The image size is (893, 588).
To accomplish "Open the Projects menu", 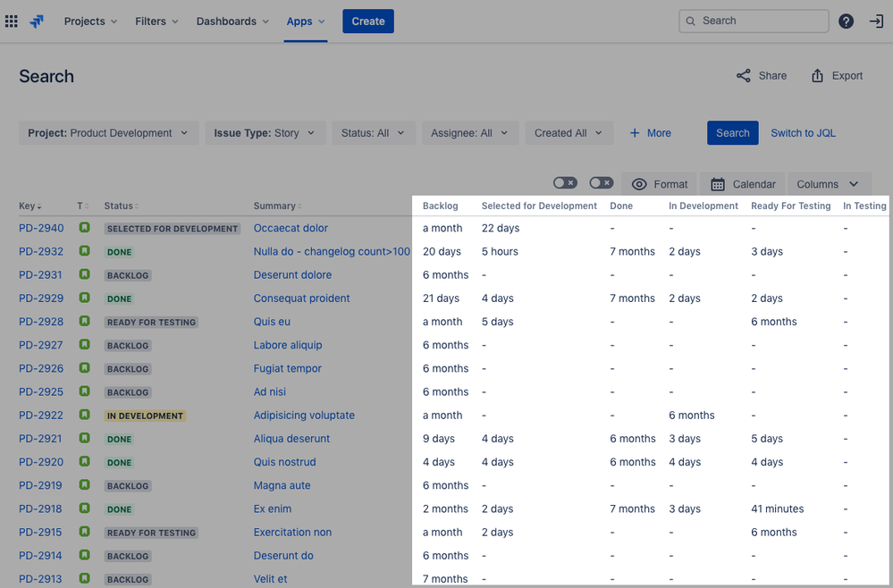I will pos(90,21).
